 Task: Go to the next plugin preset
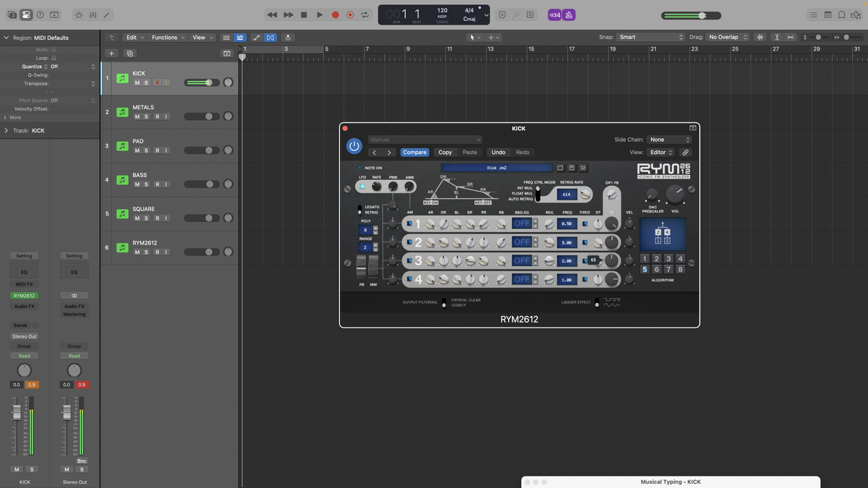[x=389, y=153]
